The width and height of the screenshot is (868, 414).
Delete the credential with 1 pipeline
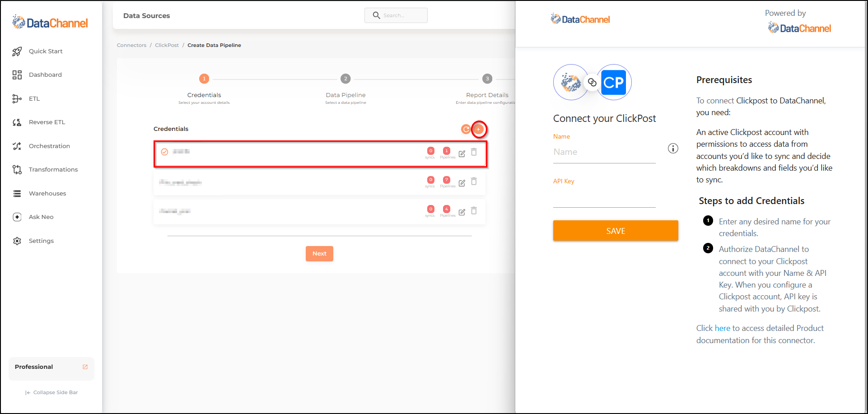click(x=474, y=152)
